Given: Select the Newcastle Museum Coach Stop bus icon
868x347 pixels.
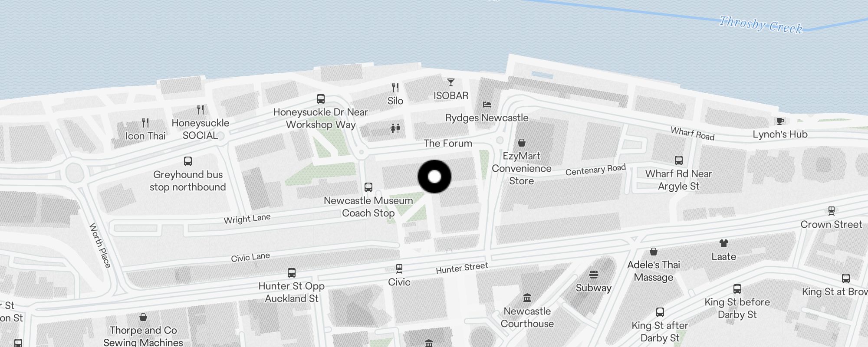Looking at the screenshot, I should pos(368,187).
